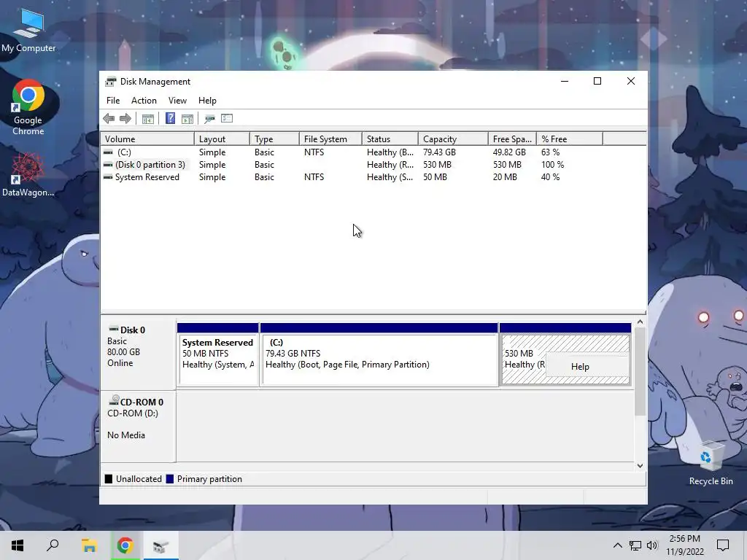Open taskbar Search magnifier
The height and width of the screenshot is (560, 747).
[53, 545]
